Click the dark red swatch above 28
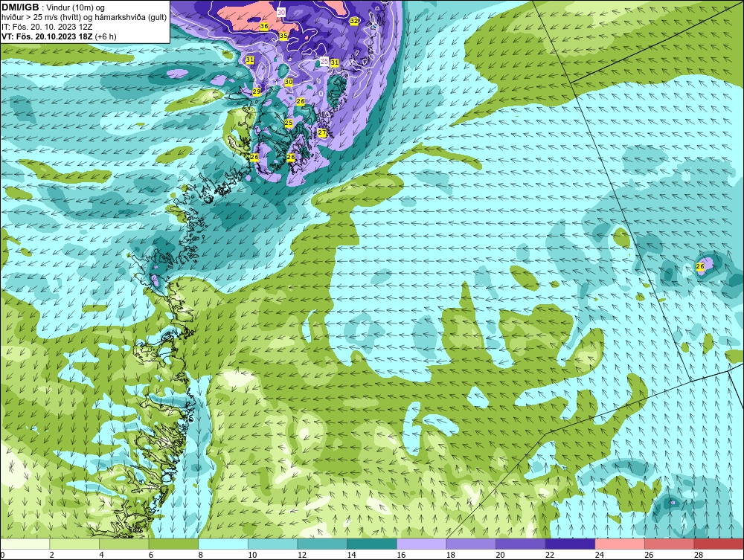The image size is (744, 560). point(719,544)
